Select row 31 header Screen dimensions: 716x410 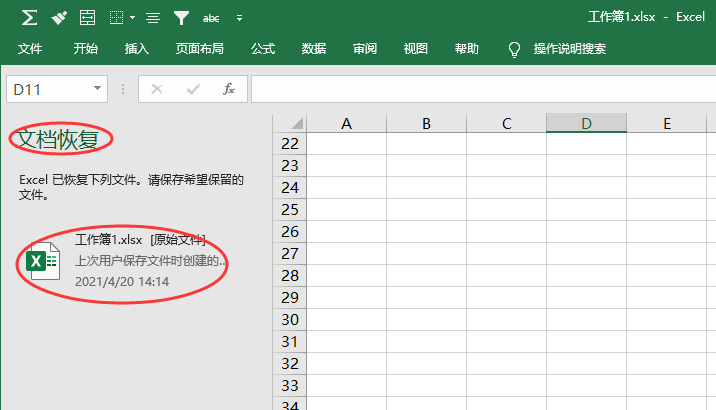[x=290, y=341]
